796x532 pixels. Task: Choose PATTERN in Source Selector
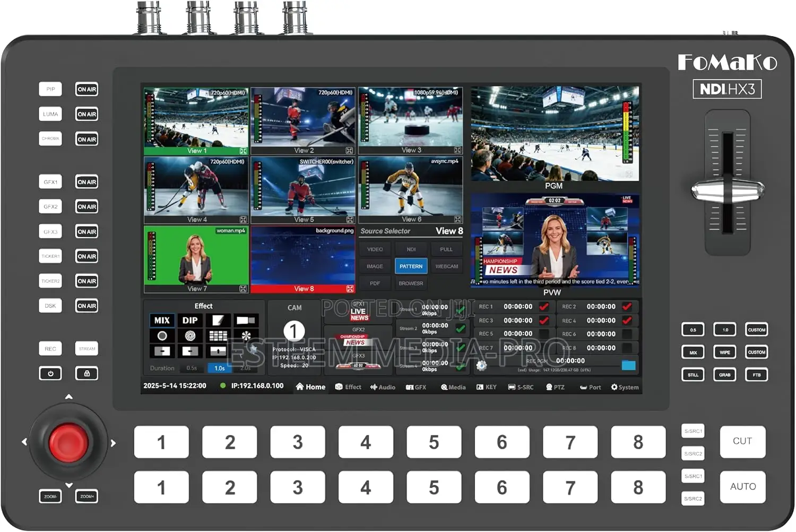(x=411, y=266)
